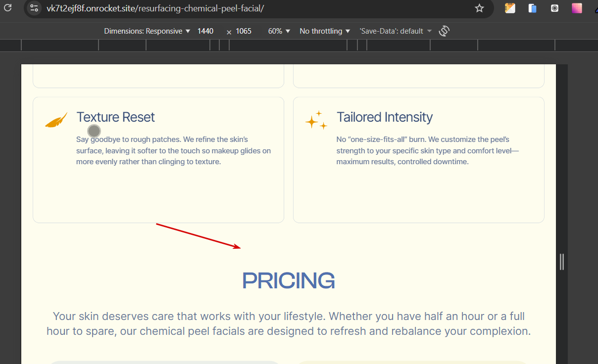
Task: Grab the viewport resize handle on right edge
Action: tap(561, 262)
